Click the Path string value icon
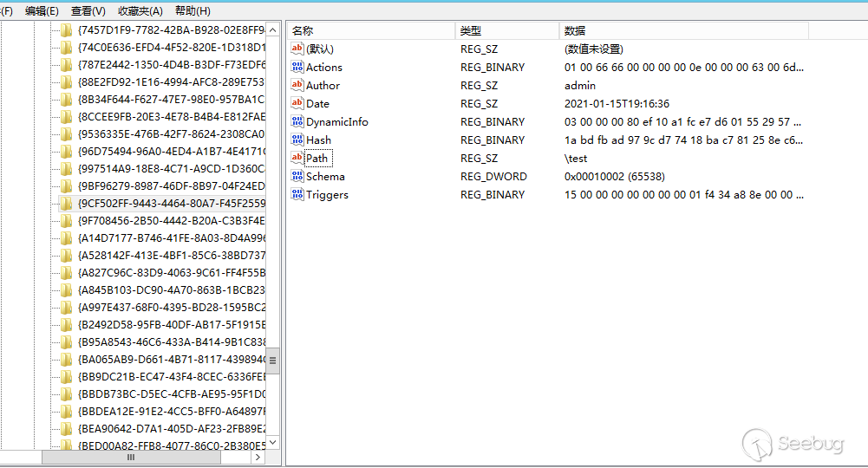The height and width of the screenshot is (468, 868). (x=297, y=159)
